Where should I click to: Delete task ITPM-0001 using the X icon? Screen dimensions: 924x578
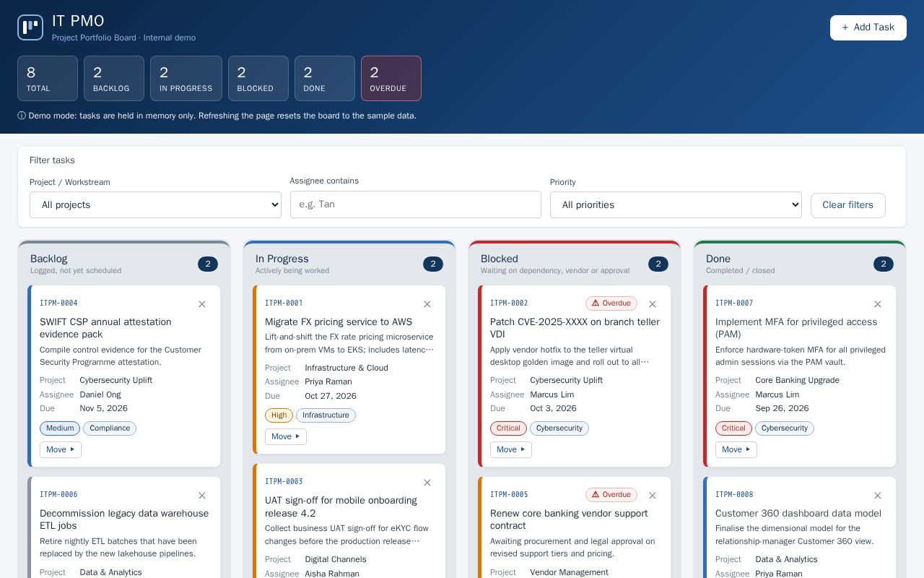click(x=427, y=304)
